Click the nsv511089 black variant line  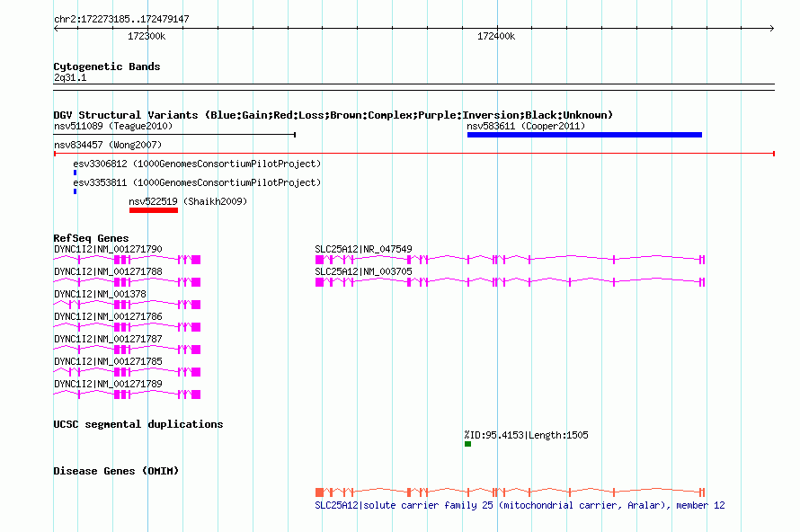point(174,135)
